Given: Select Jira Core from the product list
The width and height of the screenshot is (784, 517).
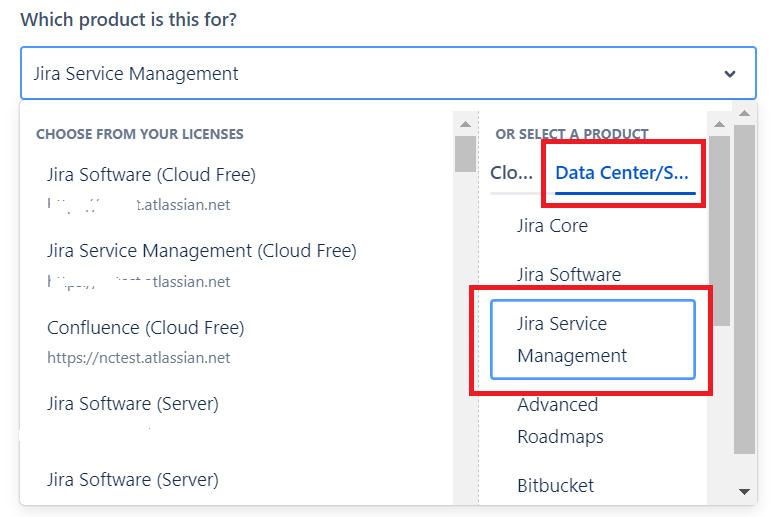Looking at the screenshot, I should click(552, 226).
